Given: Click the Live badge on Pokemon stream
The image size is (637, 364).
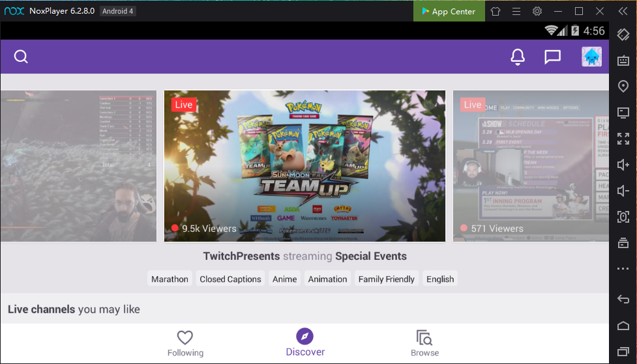Looking at the screenshot, I should 184,105.
